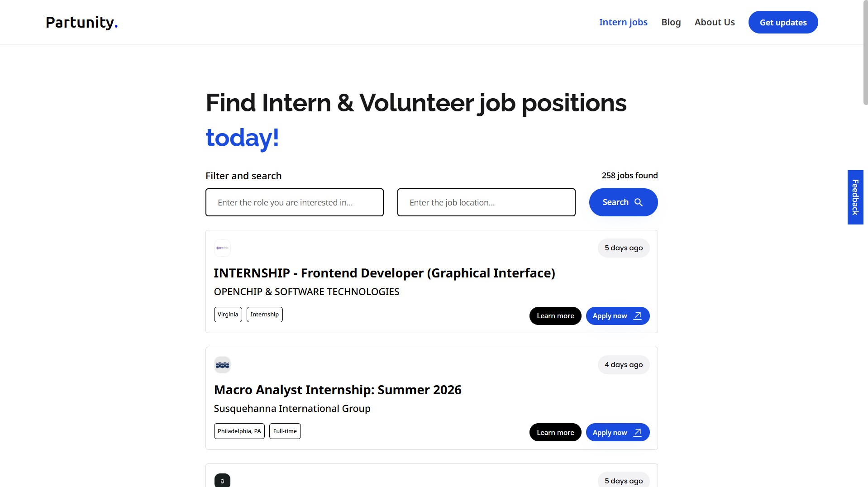Open Macro Analyst Internship: Summer 2026 title
The image size is (868, 487).
coord(337,390)
